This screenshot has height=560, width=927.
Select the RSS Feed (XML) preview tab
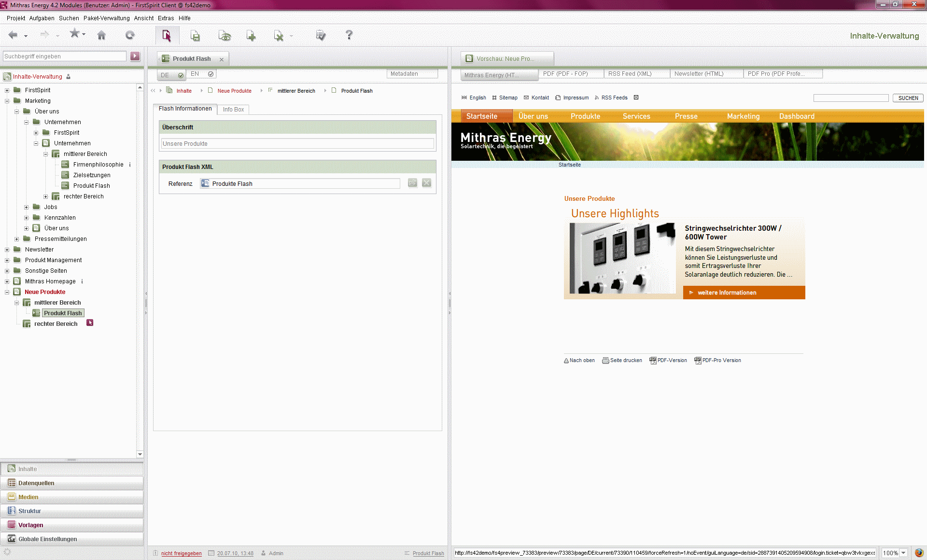[x=637, y=74]
